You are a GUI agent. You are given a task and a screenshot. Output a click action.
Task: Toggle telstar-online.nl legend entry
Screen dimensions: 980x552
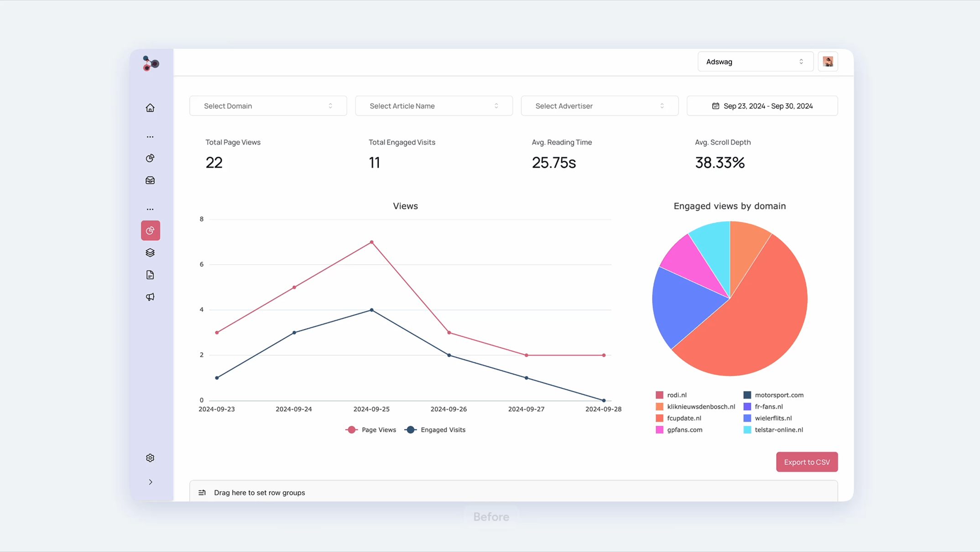click(773, 430)
